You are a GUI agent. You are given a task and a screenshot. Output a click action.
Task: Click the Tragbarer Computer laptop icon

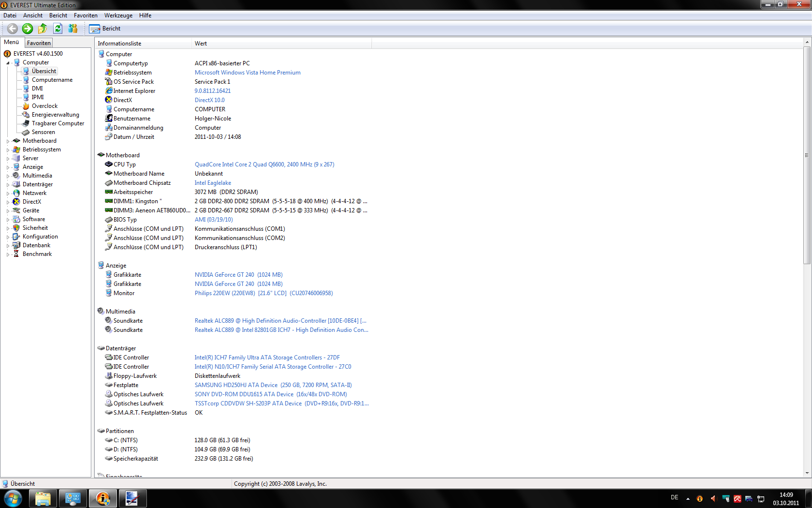pyautogui.click(x=26, y=123)
